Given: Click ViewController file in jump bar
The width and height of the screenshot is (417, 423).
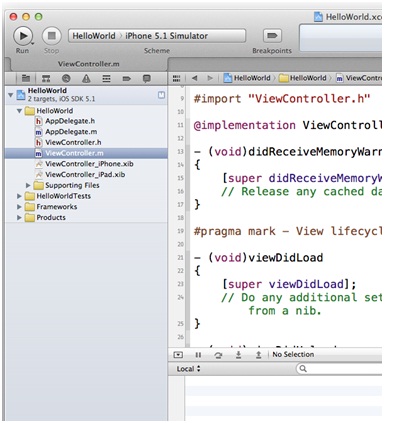Looking at the screenshot, I should pos(358,78).
